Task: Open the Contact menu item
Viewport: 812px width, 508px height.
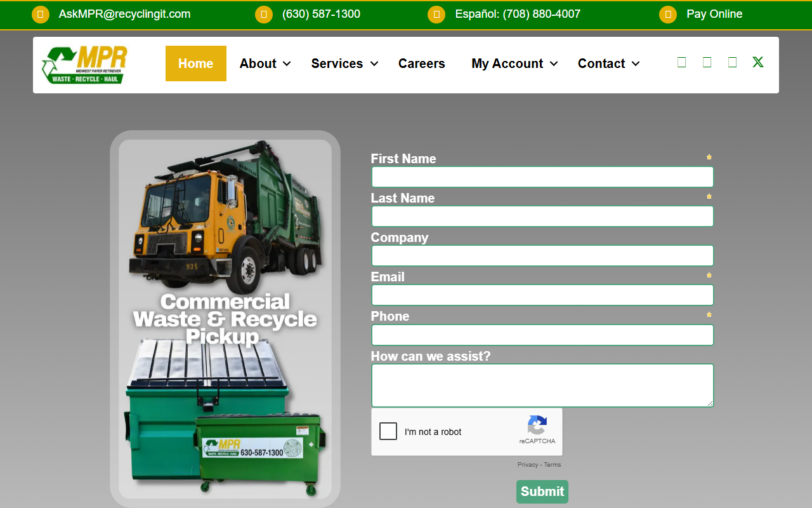Action: pyautogui.click(x=601, y=63)
